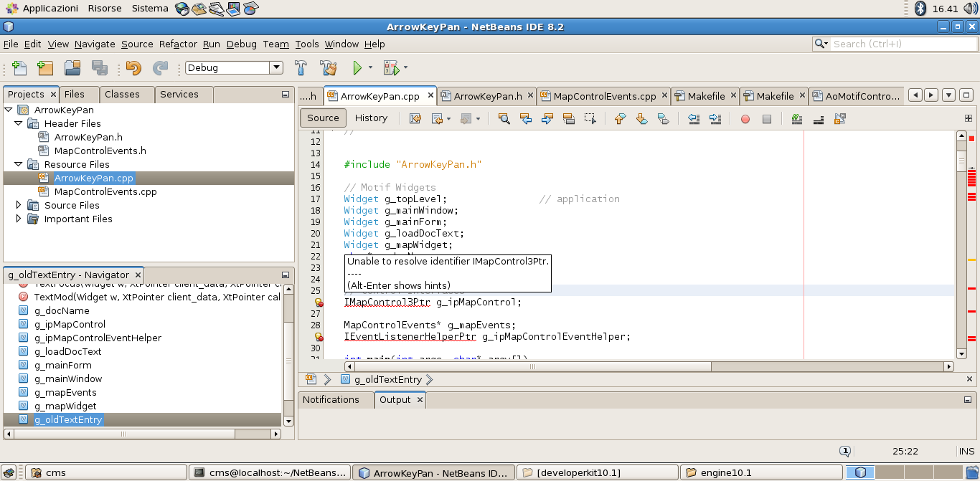Click the Undo arrow icon
The width and height of the screenshot is (980, 481).
tap(133, 68)
